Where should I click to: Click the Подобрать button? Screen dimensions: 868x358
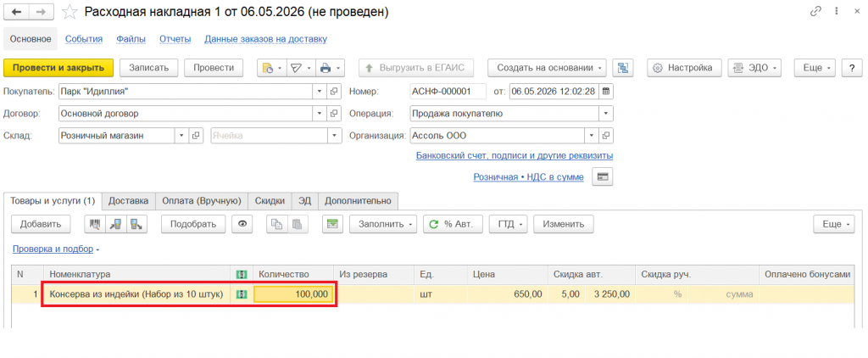pos(193,224)
